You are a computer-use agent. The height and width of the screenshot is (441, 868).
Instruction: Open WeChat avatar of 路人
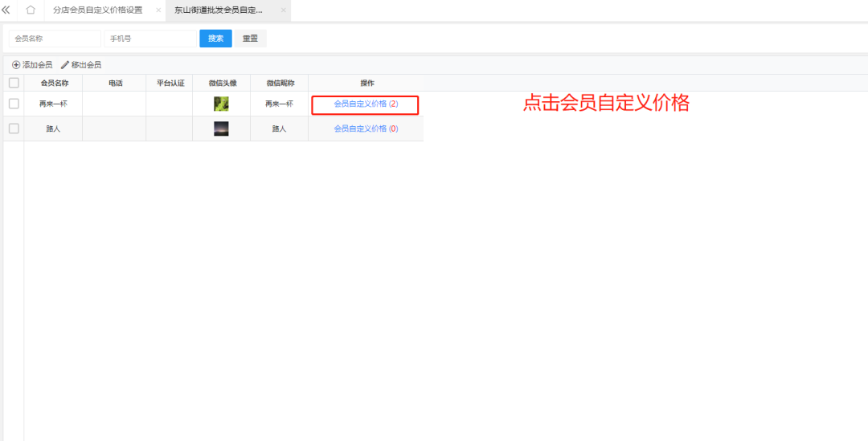(221, 129)
